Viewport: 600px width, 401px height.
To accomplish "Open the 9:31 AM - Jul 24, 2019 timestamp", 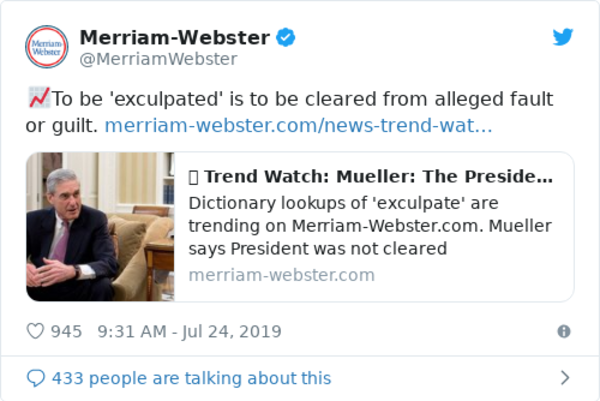I will click(x=189, y=331).
